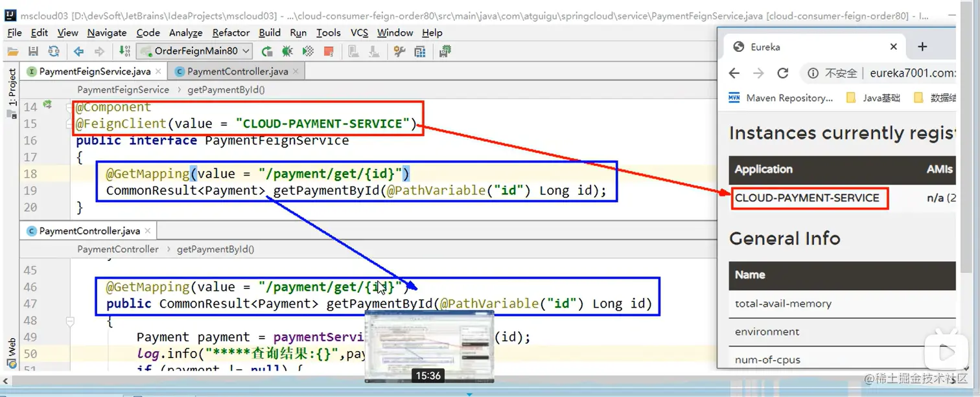Click the PaymentFeignService breadcrumb
Viewport: 980px width, 397px height.
tap(123, 90)
